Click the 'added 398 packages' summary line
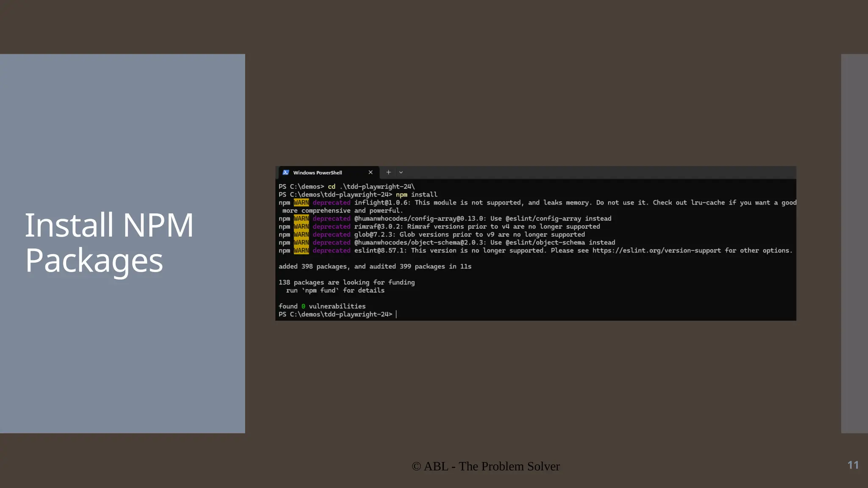Image resolution: width=868 pixels, height=488 pixels. click(x=375, y=266)
